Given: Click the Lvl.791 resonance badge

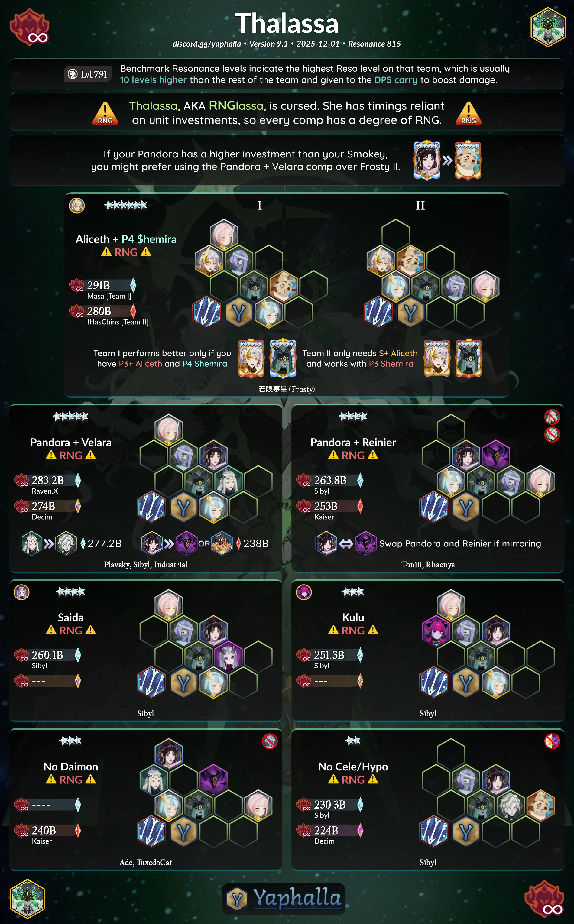Looking at the screenshot, I should [88, 74].
